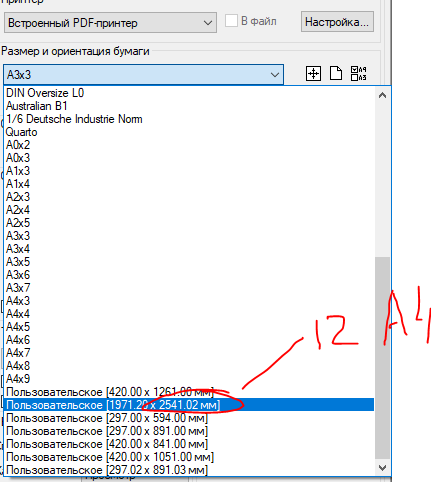Click the crosshair fit-to-page icon
The height and width of the screenshot is (482, 431).
pyautogui.click(x=313, y=73)
